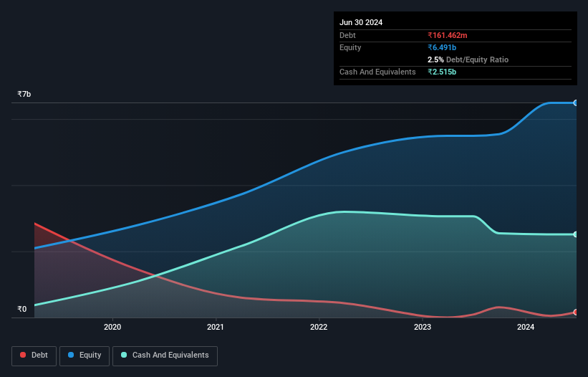Viewport: 588px width, 377px height.
Task: Click the ₹2.515b cash value
Action: pyautogui.click(x=442, y=72)
